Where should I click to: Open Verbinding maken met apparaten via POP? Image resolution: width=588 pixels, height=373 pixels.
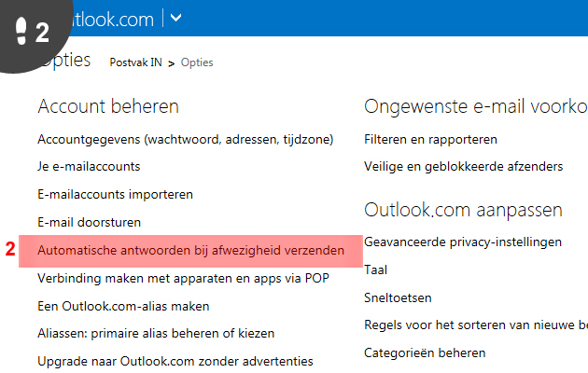tap(183, 278)
